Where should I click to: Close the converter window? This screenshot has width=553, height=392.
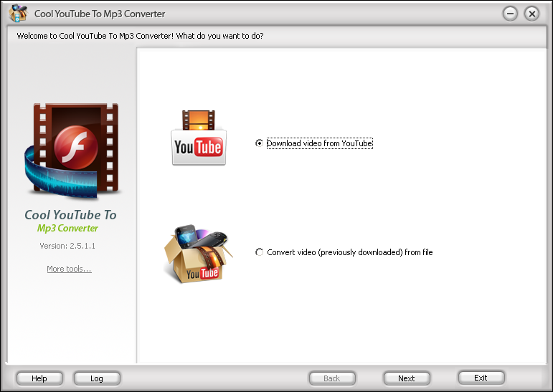(x=531, y=14)
